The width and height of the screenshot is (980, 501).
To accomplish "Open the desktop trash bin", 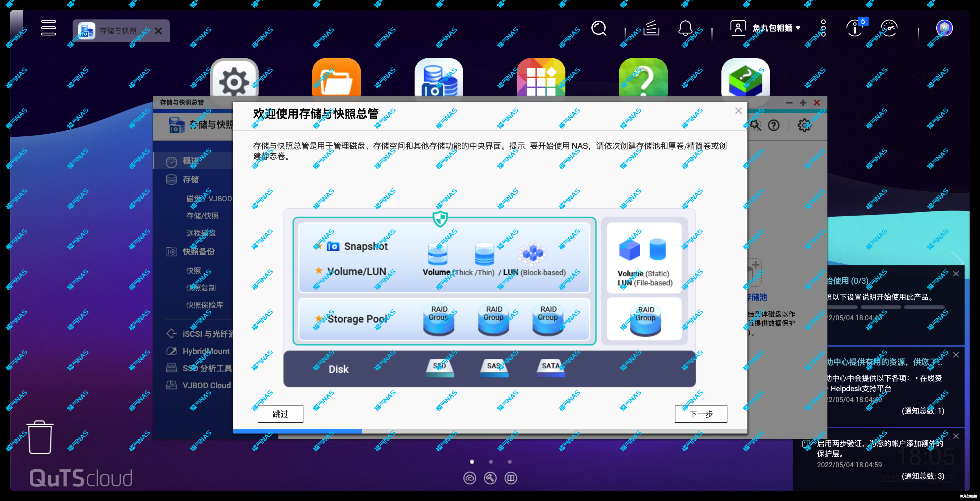I will (x=40, y=437).
